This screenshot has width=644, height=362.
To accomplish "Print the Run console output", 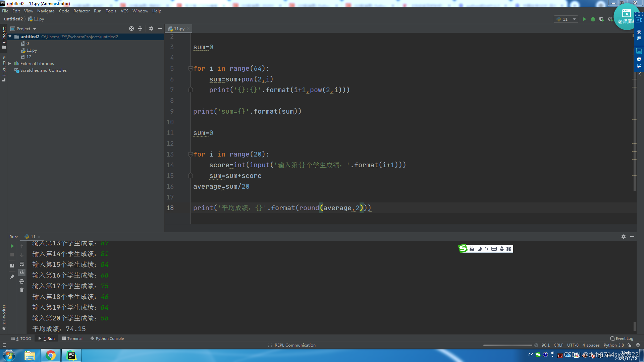I will 22,281.
